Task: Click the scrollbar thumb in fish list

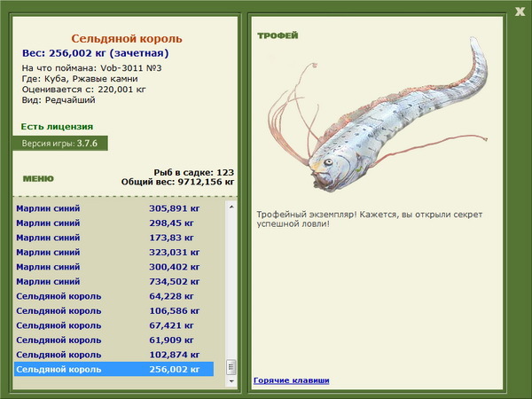Action: pos(231,367)
